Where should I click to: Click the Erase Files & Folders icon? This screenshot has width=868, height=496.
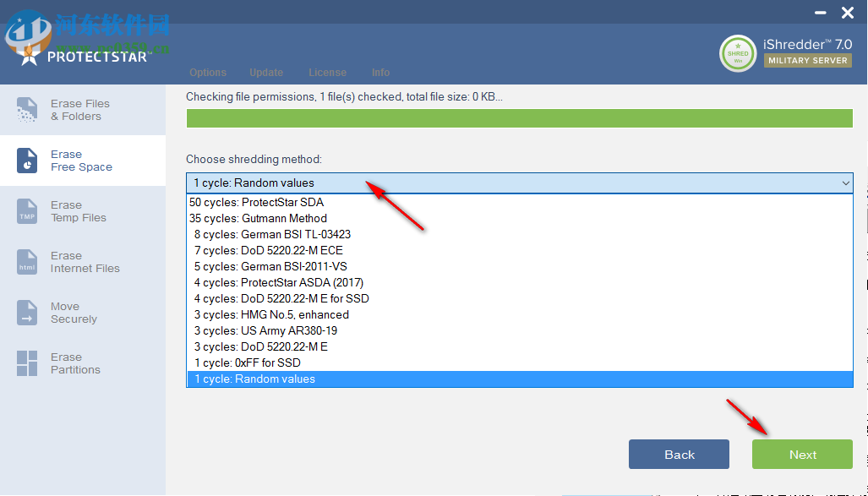[x=26, y=110]
